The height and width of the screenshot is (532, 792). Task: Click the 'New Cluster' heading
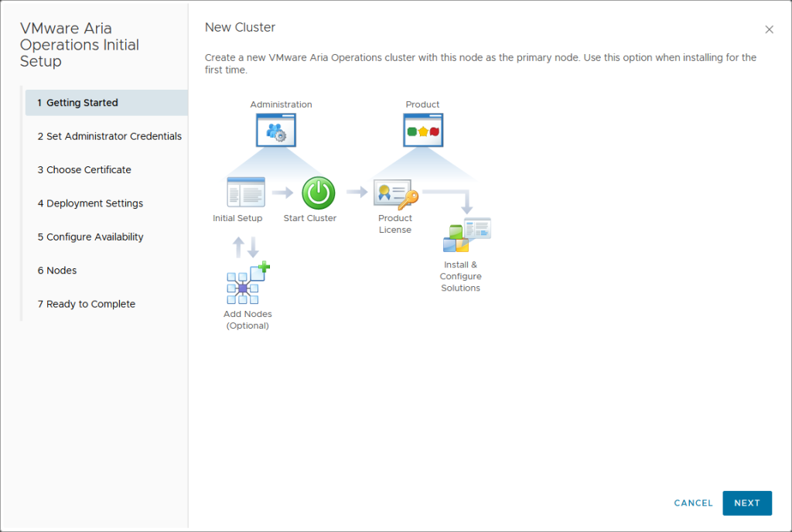click(x=240, y=27)
